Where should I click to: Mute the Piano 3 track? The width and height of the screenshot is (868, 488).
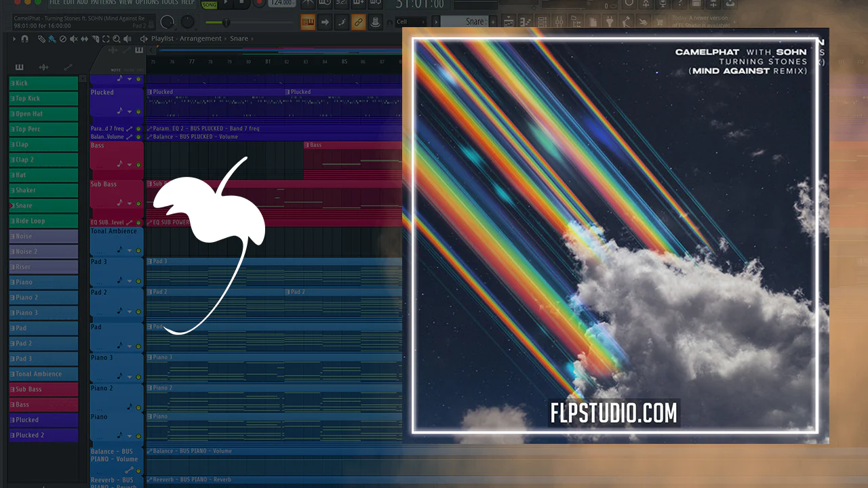139,376
